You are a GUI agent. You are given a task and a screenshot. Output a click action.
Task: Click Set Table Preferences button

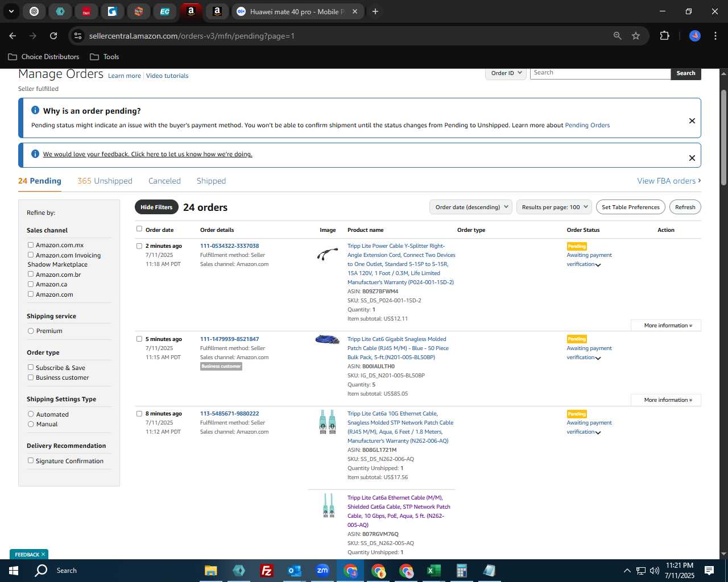point(631,207)
